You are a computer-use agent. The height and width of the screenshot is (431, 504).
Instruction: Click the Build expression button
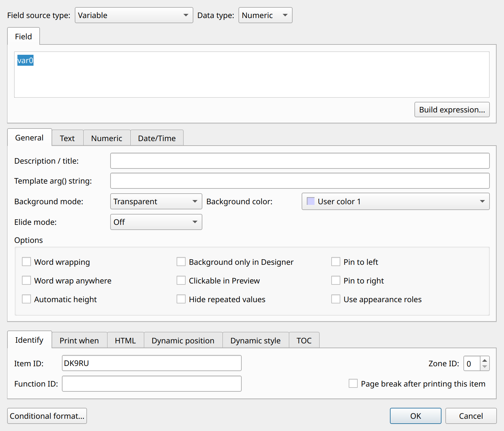452,110
